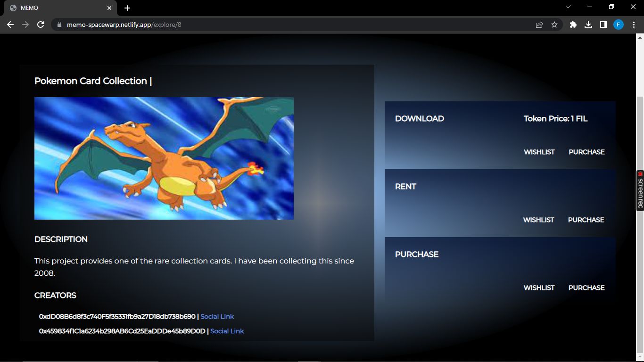Click the browser forward arrow

(25, 25)
